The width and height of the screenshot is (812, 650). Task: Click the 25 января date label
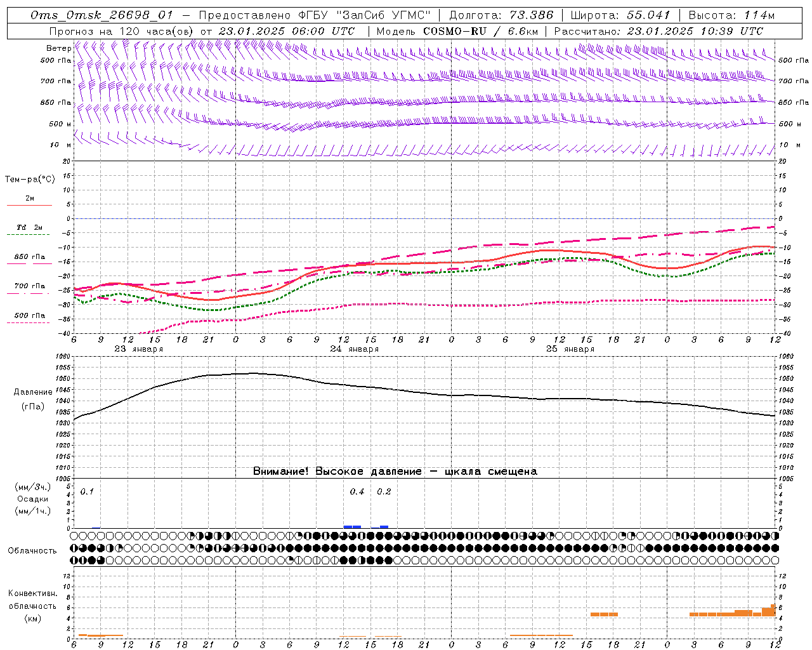tap(570, 349)
